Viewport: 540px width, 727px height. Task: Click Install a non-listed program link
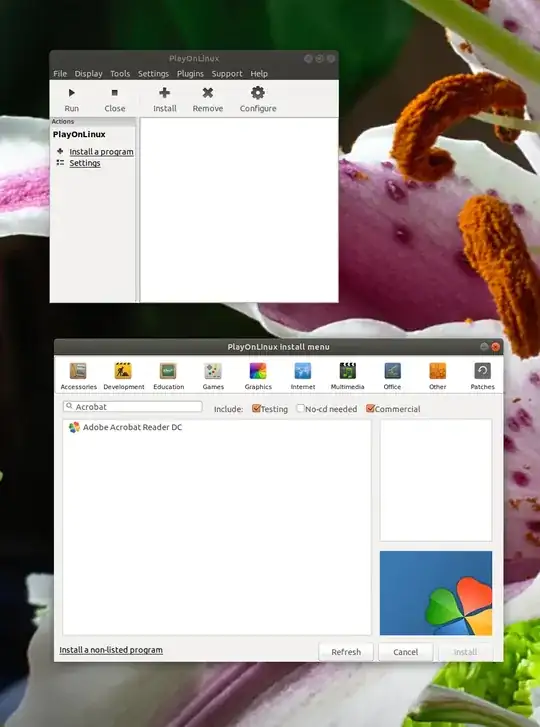coord(111,650)
